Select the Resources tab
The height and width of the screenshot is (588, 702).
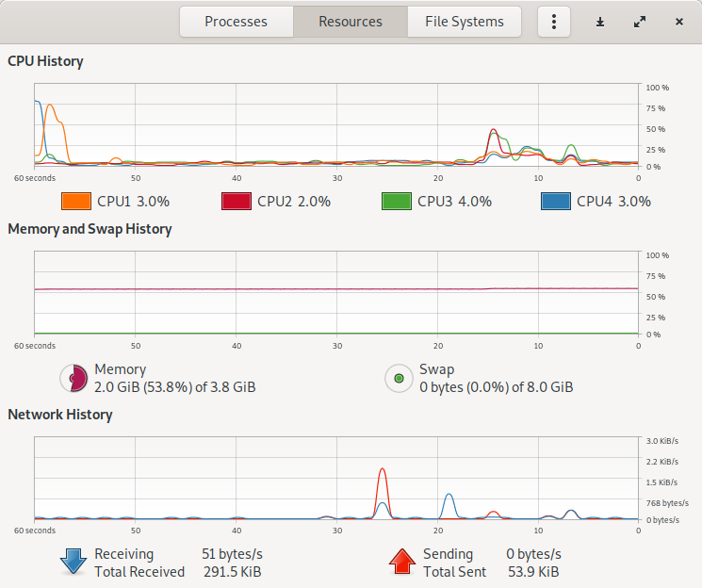click(x=351, y=22)
